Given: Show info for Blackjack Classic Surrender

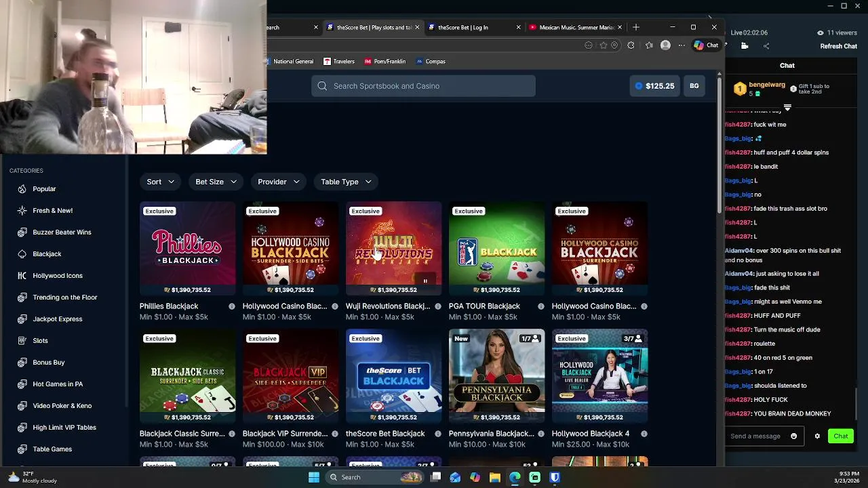Looking at the screenshot, I should 232,434.
